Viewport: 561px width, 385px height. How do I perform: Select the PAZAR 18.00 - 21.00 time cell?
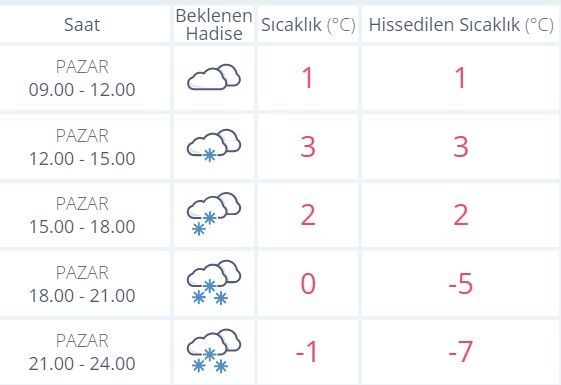pyautogui.click(x=82, y=284)
